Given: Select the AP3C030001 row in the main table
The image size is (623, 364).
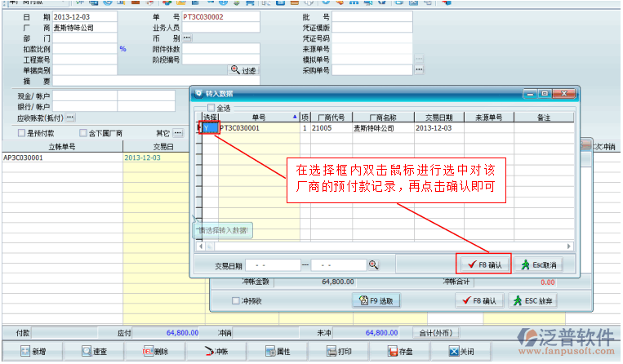Looking at the screenshot, I should [62, 158].
